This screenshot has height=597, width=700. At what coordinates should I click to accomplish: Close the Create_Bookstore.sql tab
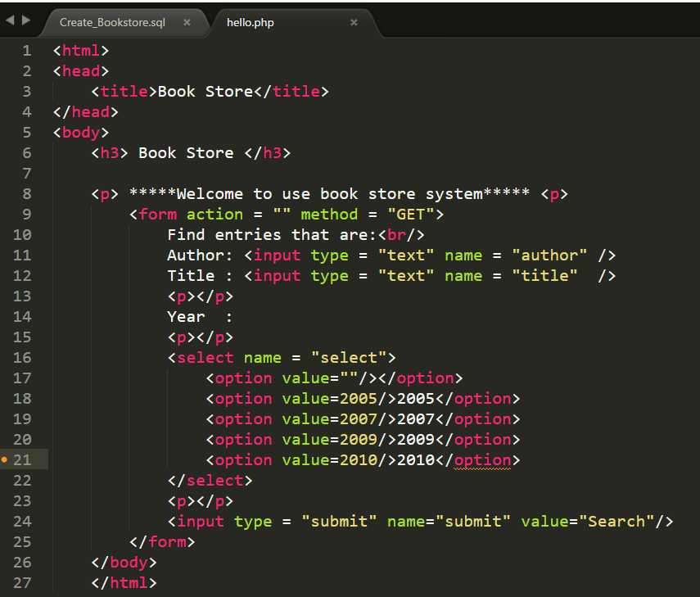click(187, 22)
